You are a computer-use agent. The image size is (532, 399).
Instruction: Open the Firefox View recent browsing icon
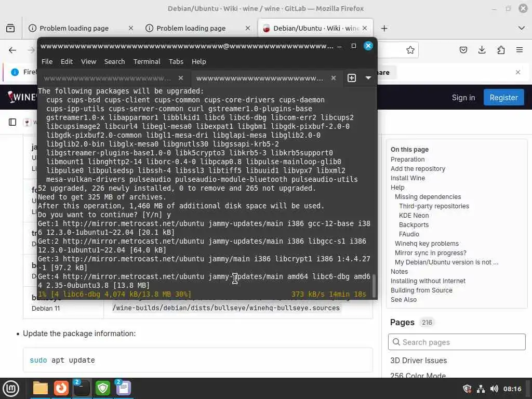[x=10, y=28]
